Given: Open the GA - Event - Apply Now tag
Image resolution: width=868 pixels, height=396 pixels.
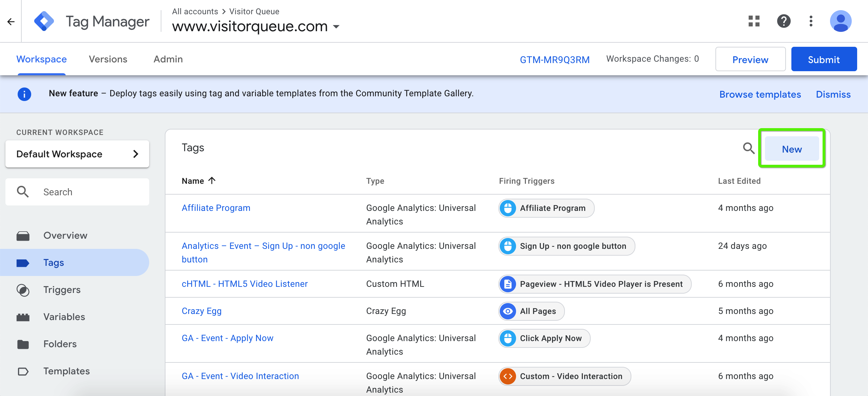Looking at the screenshot, I should pyautogui.click(x=228, y=338).
